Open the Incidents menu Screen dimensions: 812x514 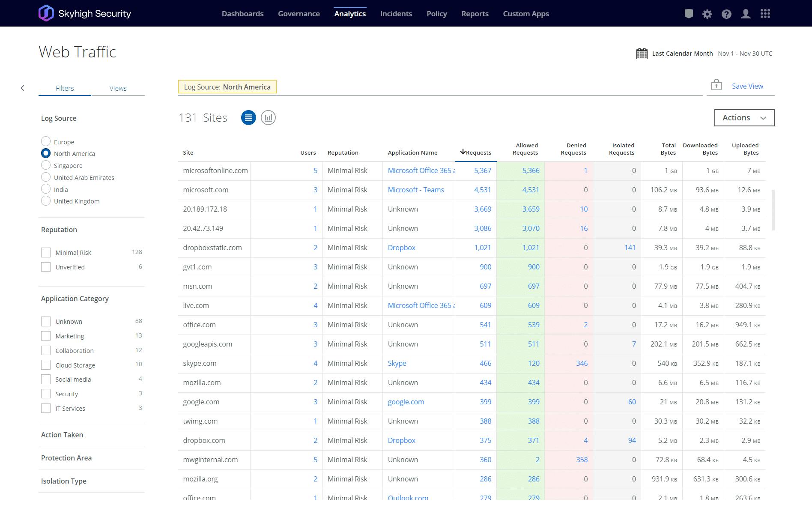point(396,14)
